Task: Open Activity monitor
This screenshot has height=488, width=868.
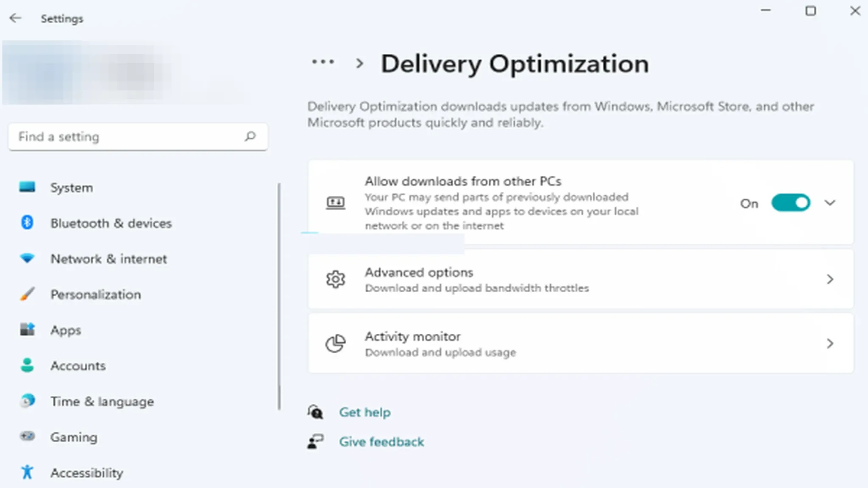Action: (581, 344)
